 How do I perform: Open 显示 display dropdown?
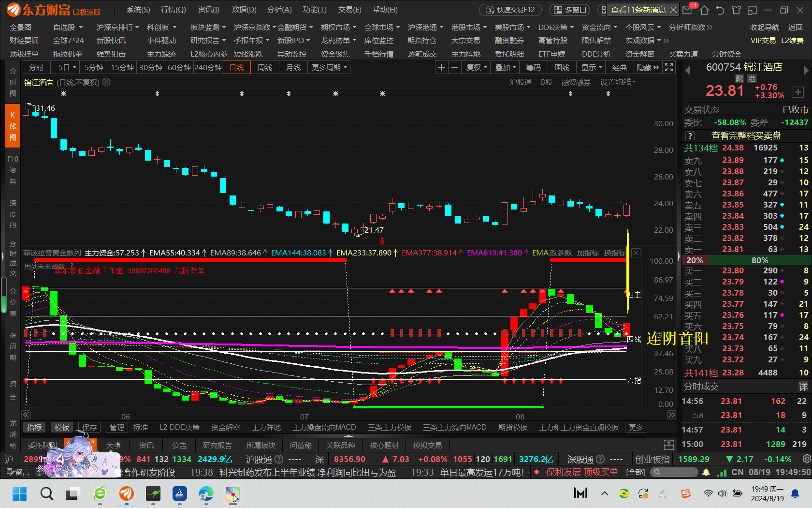[x=592, y=68]
